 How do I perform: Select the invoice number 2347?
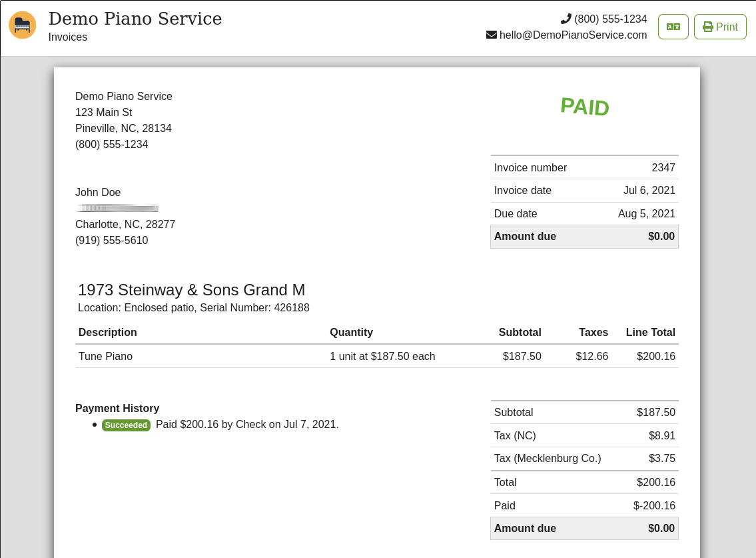(663, 167)
